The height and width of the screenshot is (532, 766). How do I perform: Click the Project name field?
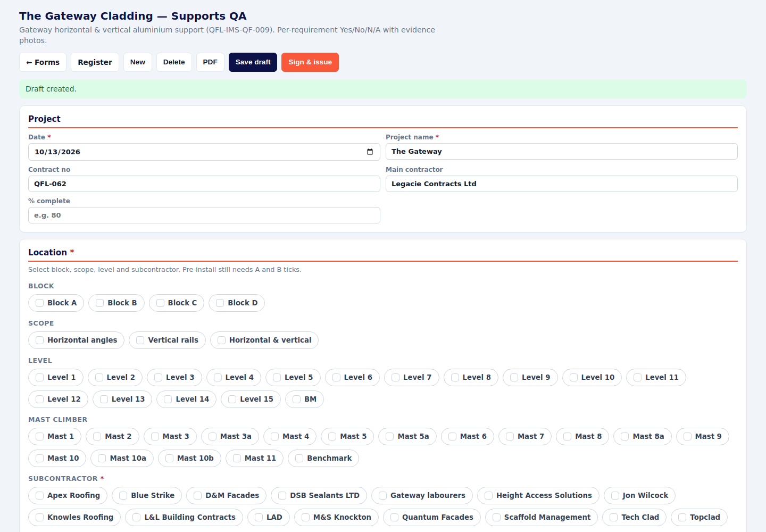click(562, 152)
